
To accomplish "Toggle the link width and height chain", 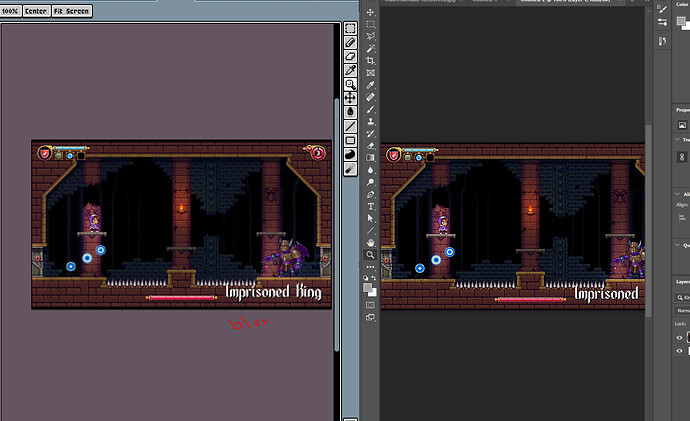I will (x=682, y=157).
